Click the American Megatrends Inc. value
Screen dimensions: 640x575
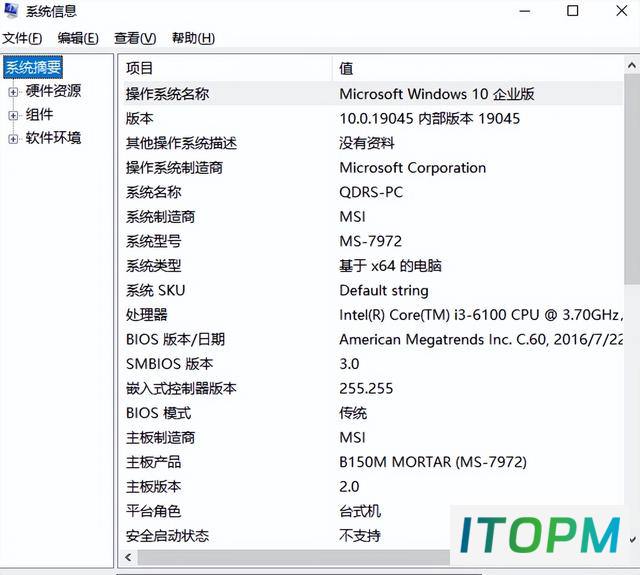pyautogui.click(x=481, y=339)
